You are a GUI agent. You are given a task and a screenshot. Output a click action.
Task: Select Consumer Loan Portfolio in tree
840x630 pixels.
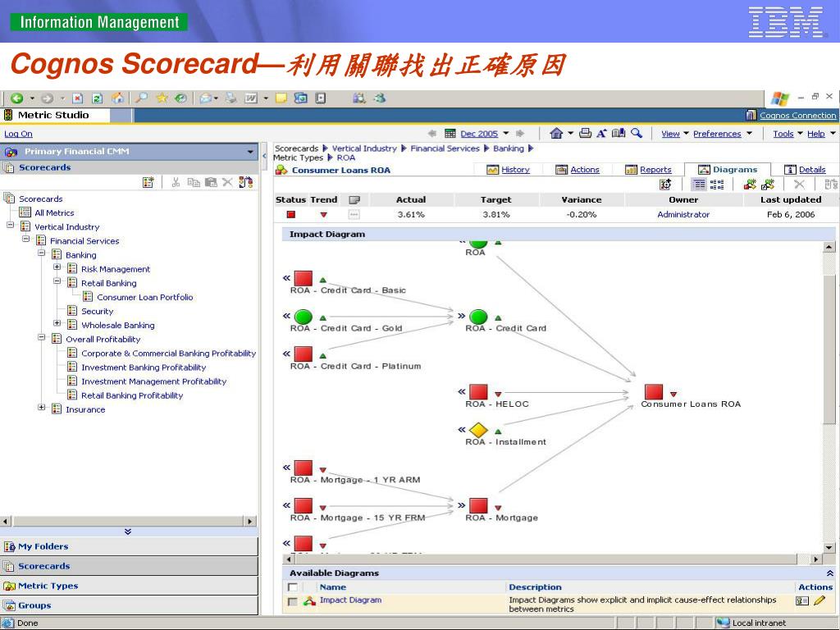click(x=144, y=297)
